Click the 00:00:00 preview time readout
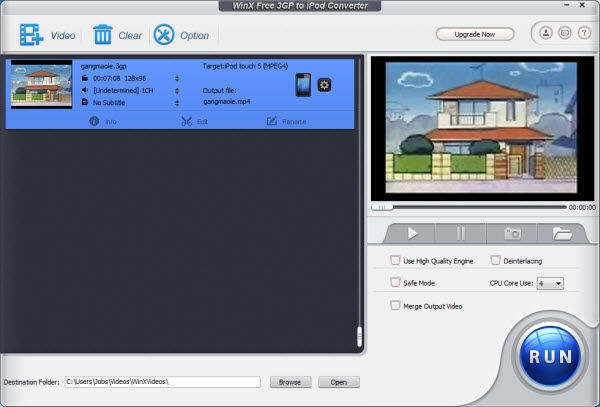600x407 pixels. (x=582, y=207)
